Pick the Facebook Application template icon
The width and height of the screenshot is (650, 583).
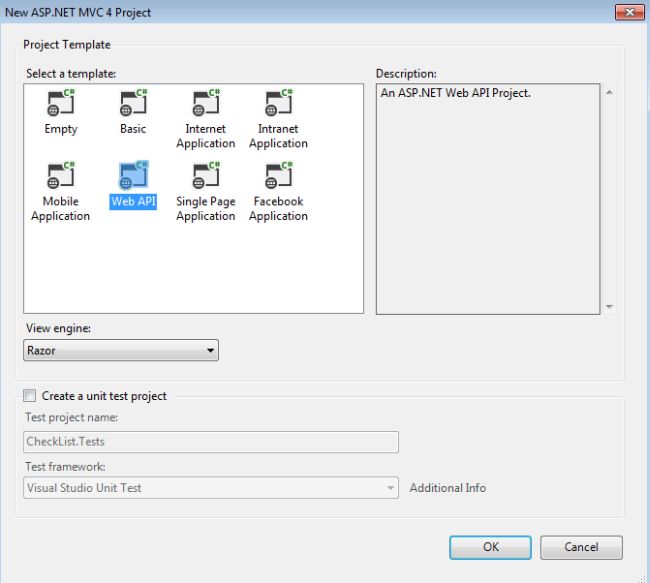click(x=278, y=177)
